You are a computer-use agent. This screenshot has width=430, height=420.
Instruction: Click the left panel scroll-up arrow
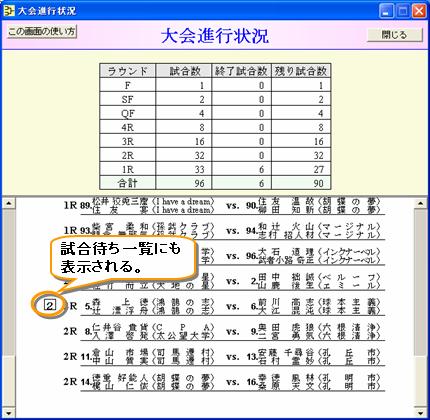coord(9,203)
